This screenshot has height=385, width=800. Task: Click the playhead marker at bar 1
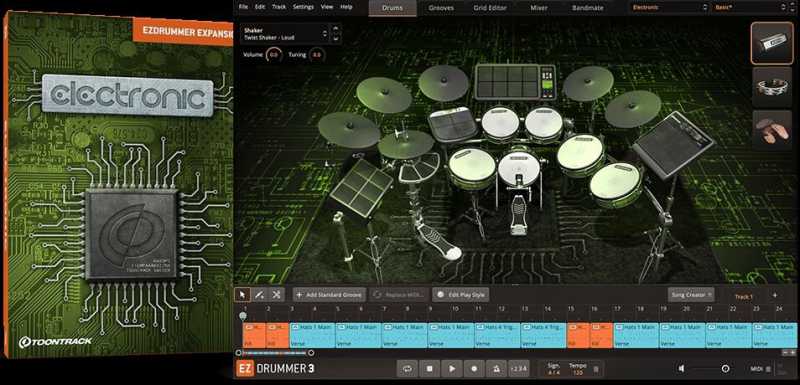(x=243, y=316)
